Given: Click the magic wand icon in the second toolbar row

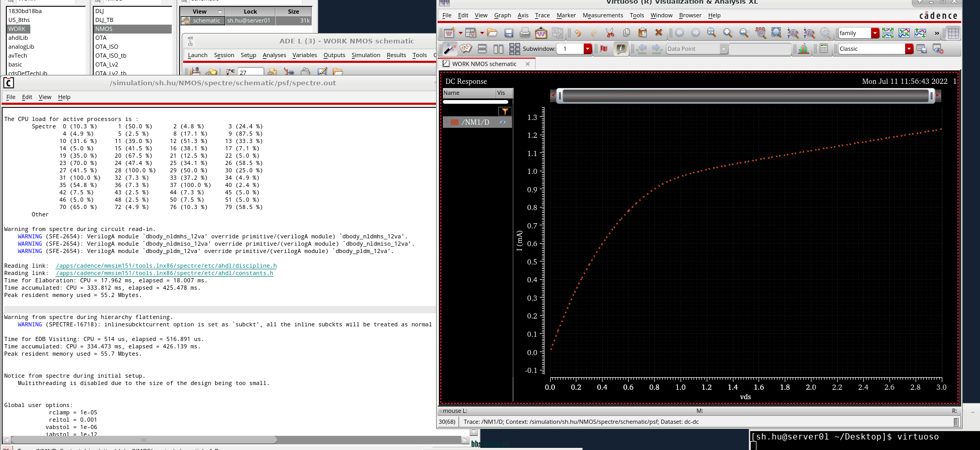Looking at the screenshot, I should 449,49.
